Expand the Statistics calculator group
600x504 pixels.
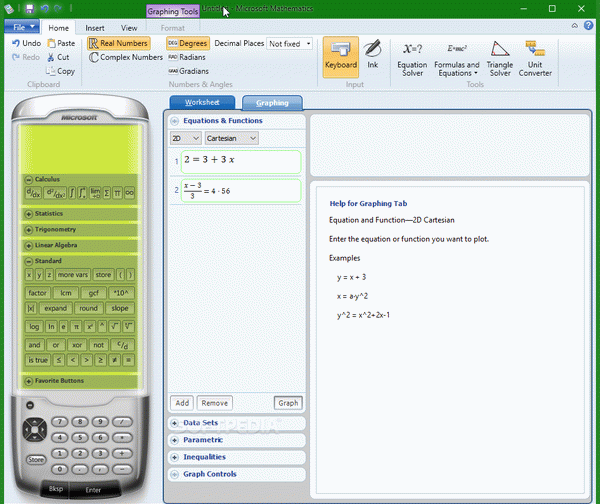29,214
